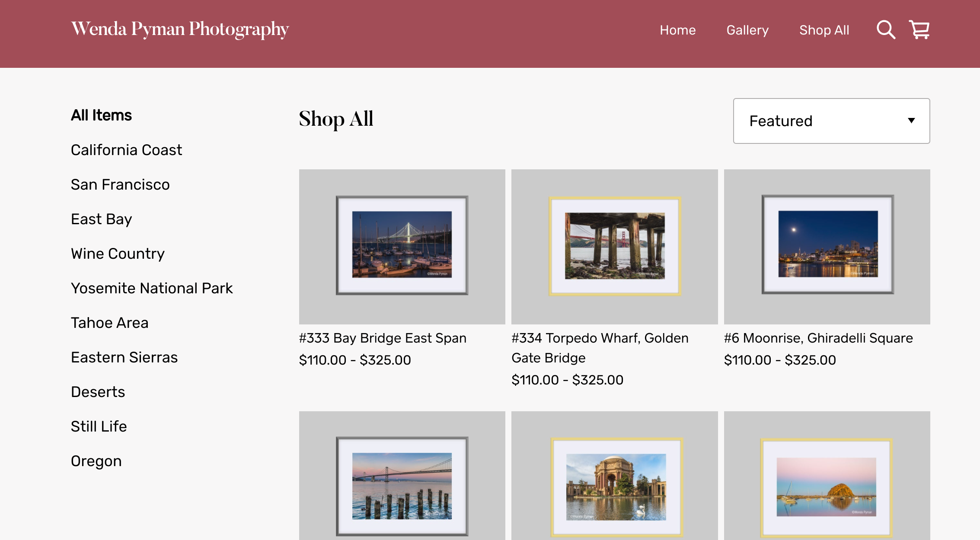Show All Items in sidebar

[x=101, y=115]
